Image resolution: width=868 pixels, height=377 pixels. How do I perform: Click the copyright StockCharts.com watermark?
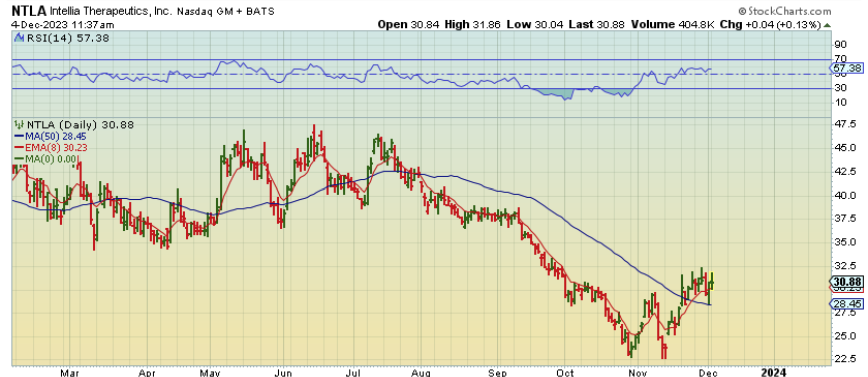pyautogui.click(x=785, y=11)
